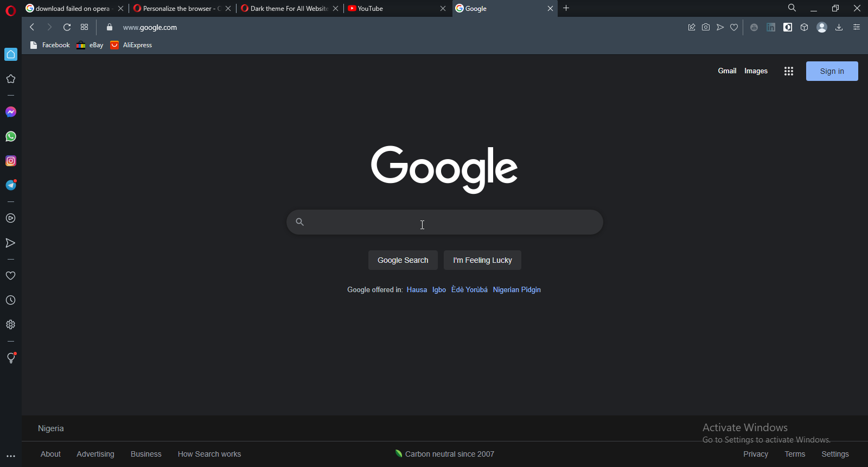868x467 pixels.
Task: Focus the Google search box
Action: [x=445, y=222]
